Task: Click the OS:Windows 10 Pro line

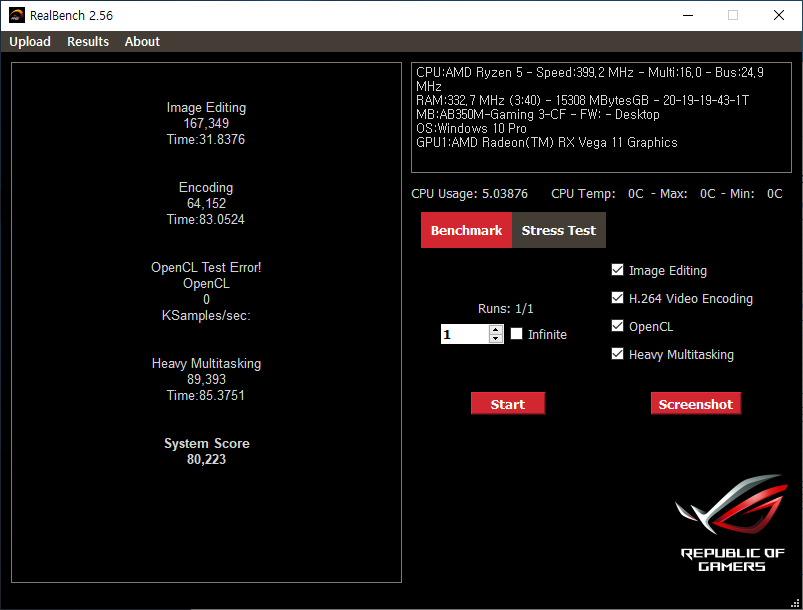Action: tap(471, 128)
